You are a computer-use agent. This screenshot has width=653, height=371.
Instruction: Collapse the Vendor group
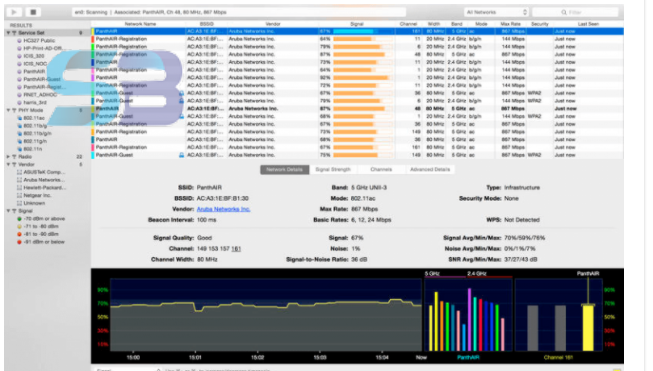(x=8, y=164)
